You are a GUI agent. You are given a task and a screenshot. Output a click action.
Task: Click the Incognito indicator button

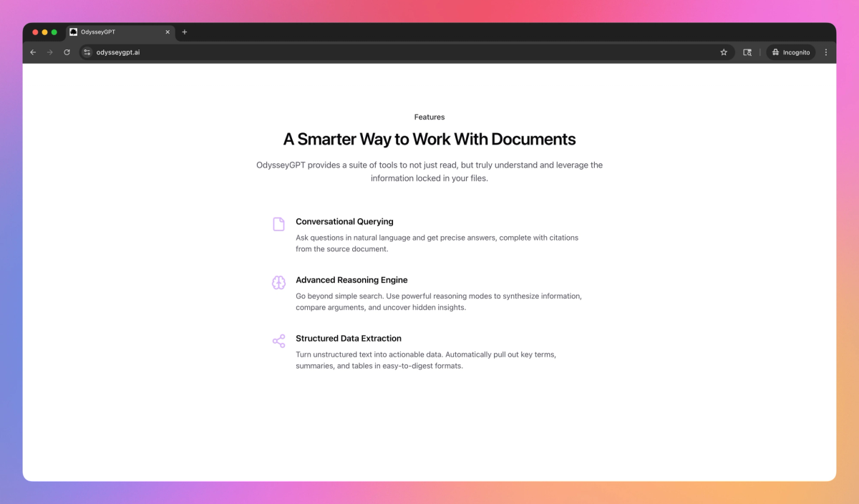[x=791, y=52]
